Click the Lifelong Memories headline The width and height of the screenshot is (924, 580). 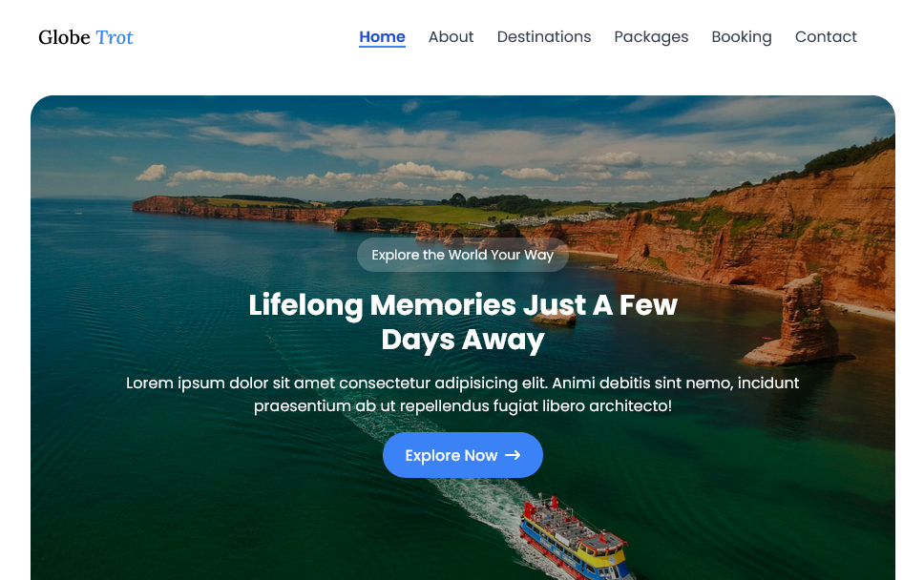[463, 322]
